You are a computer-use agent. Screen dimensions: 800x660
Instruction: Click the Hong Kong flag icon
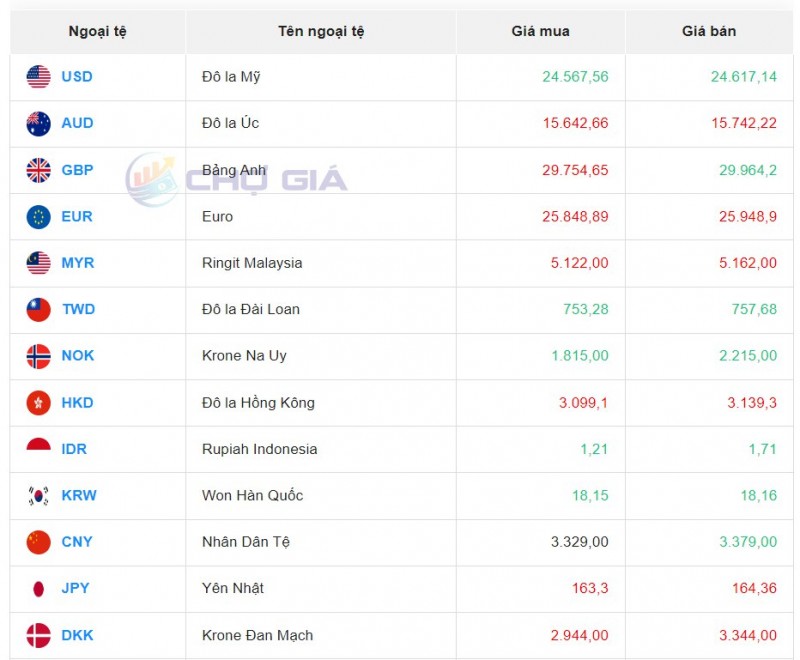39,402
